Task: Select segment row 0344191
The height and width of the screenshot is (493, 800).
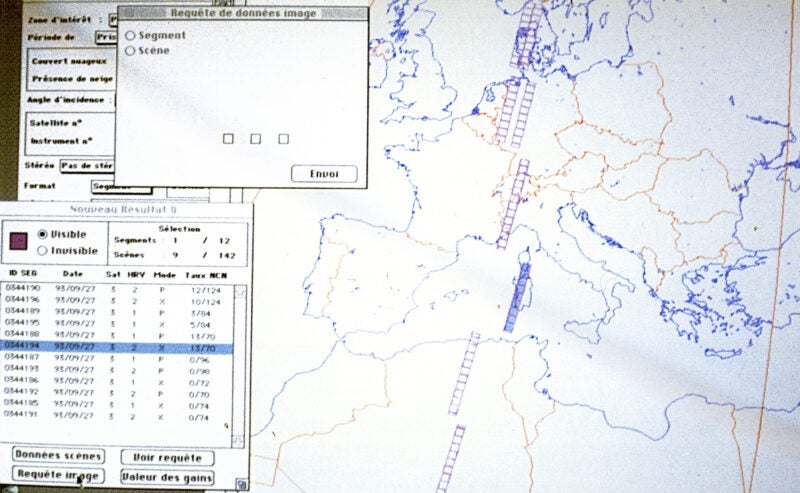Action: click(116, 416)
